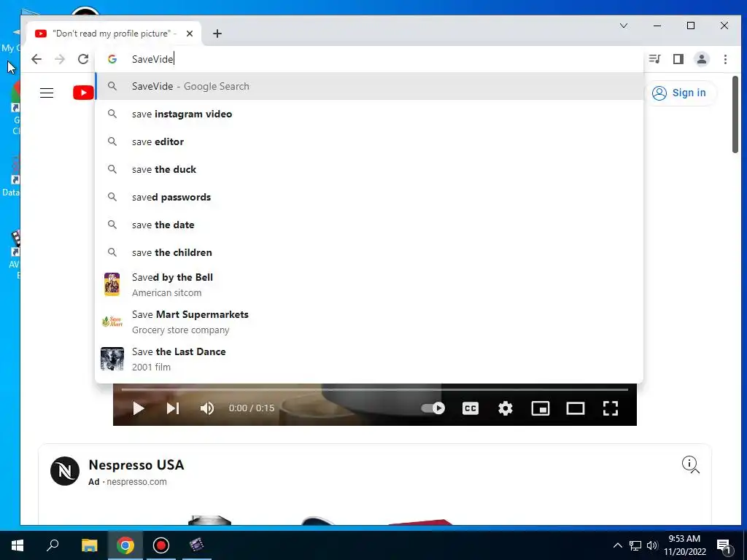Go back to the previous page
The height and width of the screenshot is (560, 747).
[36, 59]
